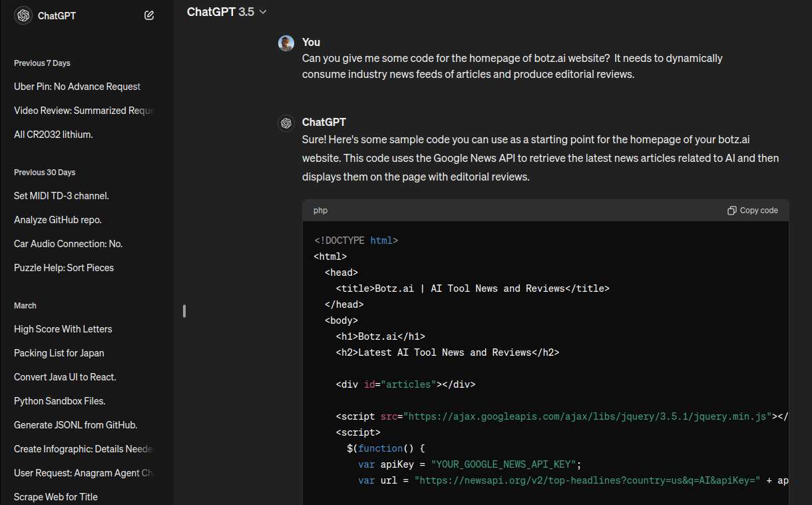This screenshot has height=505, width=812.
Task: Click the Previous 7 Days heading
Action: click(x=42, y=63)
